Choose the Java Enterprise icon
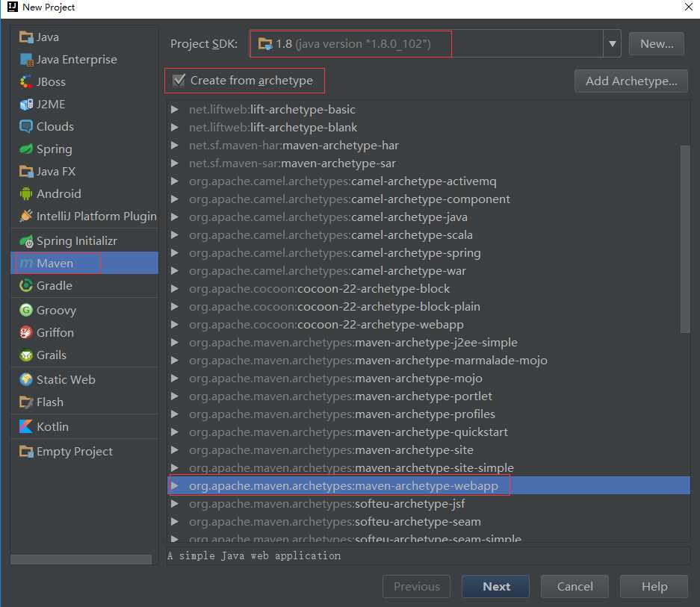 pyautogui.click(x=26, y=60)
